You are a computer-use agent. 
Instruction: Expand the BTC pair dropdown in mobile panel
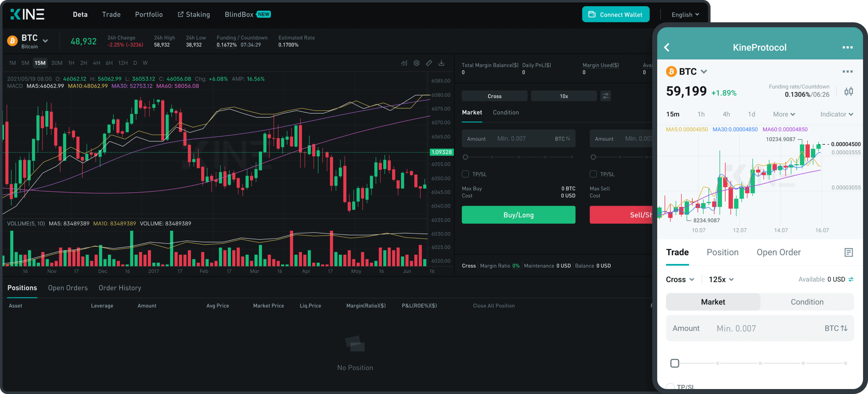click(704, 71)
